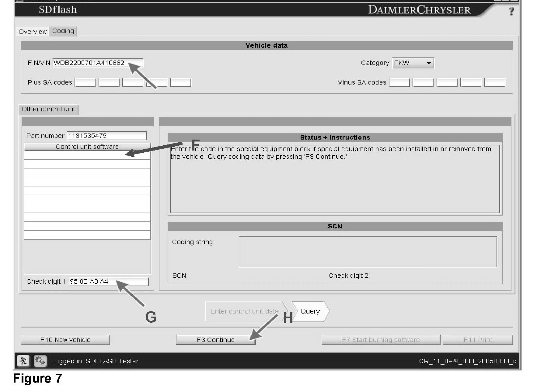
Task: Select the Coding tab
Action: (x=63, y=31)
